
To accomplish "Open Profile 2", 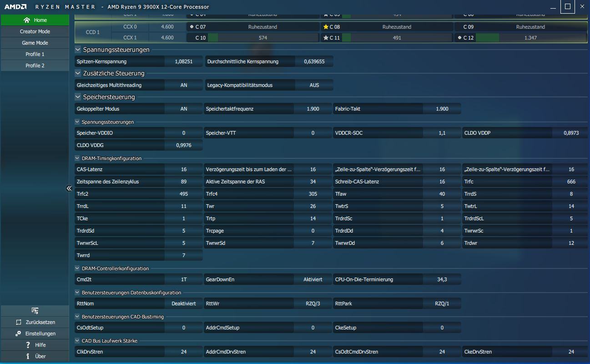I will pos(35,66).
